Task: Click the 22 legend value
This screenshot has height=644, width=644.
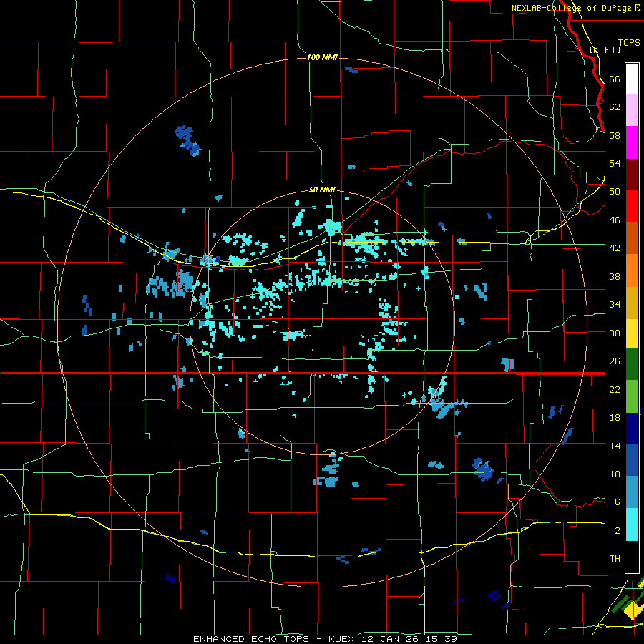Action: click(x=615, y=389)
